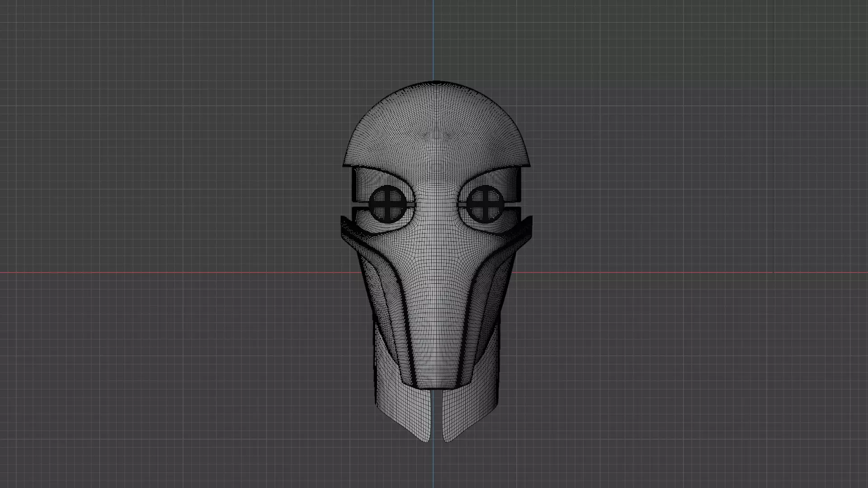The height and width of the screenshot is (488, 868).
Task: Select the helmet's domed top mesh
Action: (x=436, y=124)
